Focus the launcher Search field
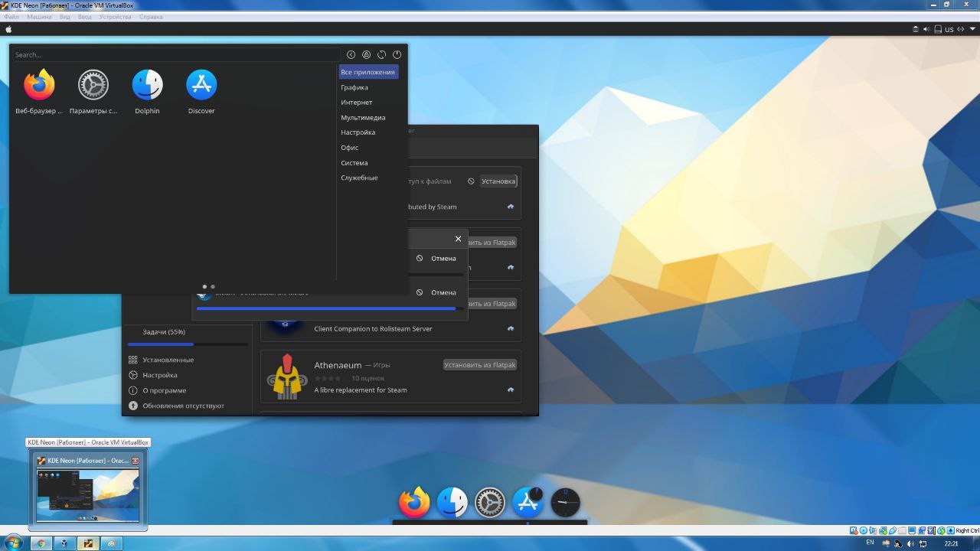Screen dimensions: 980x551 [176, 54]
